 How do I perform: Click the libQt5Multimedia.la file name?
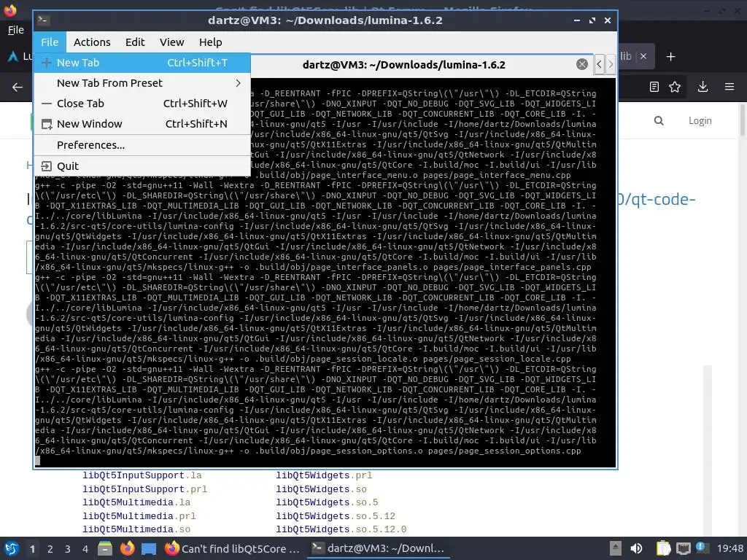point(136,502)
